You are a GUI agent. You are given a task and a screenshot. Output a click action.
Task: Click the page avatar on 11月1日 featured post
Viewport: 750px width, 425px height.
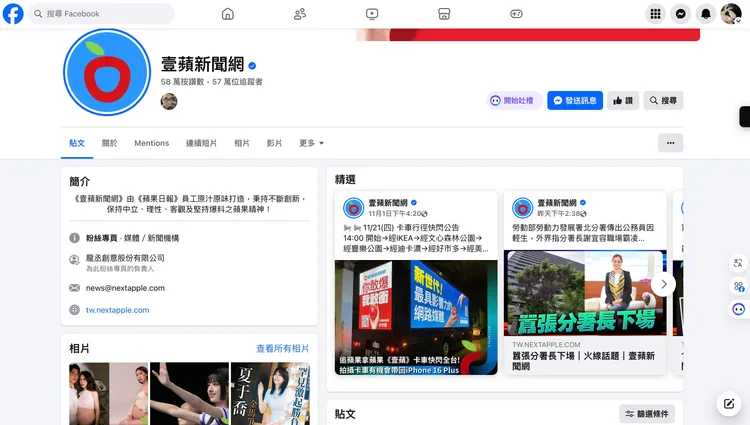tap(353, 208)
